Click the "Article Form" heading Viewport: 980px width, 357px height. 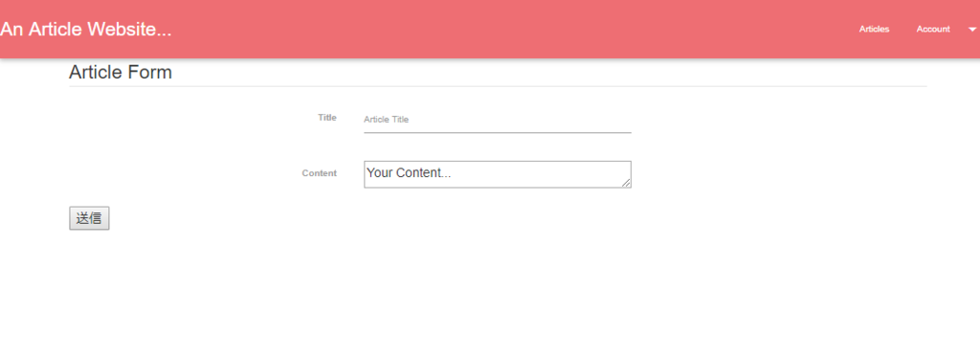(x=121, y=73)
